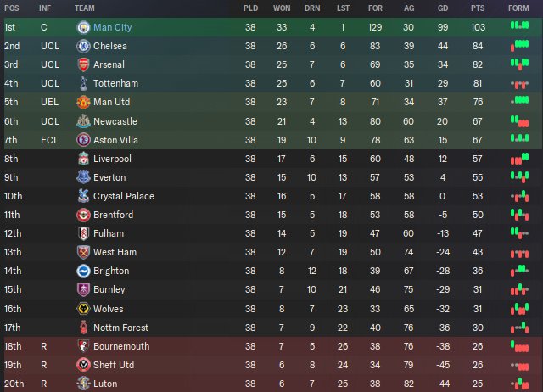The height and width of the screenshot is (392, 543).
Task: Click the Everton club badge
Action: tap(83, 177)
